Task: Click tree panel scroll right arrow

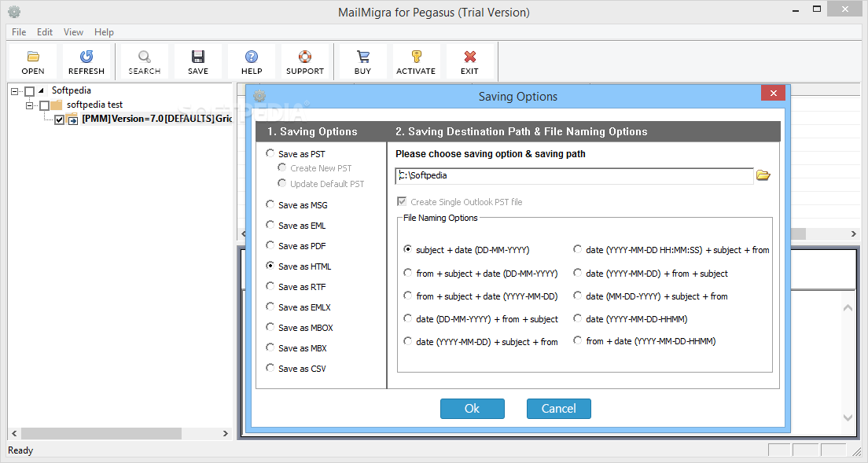Action: coord(226,434)
